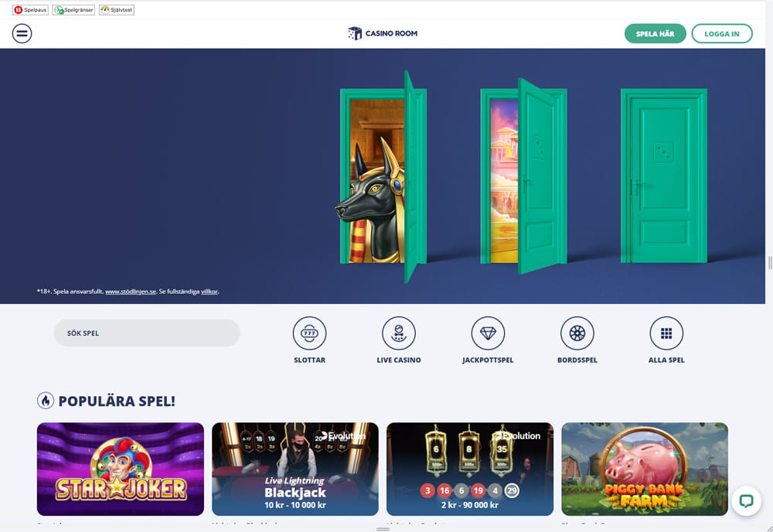Viewport: 773px width, 532px height.
Task: Open the hamburger menu icon
Action: point(22,33)
